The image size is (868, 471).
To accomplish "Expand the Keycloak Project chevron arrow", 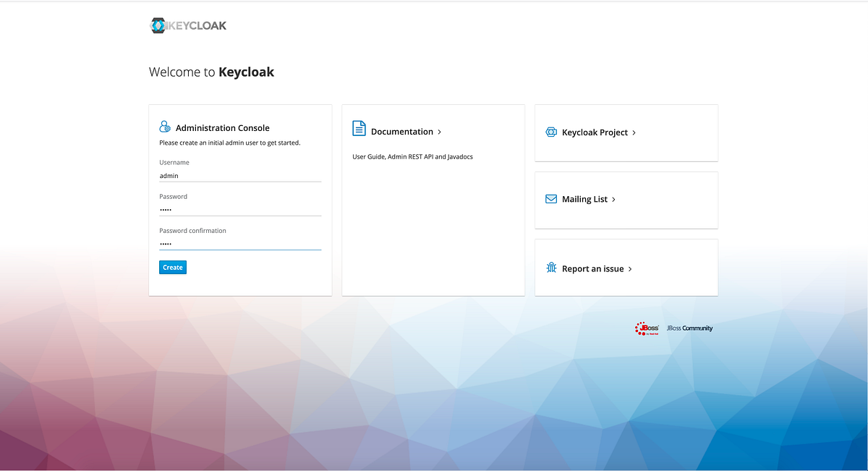I will [634, 132].
